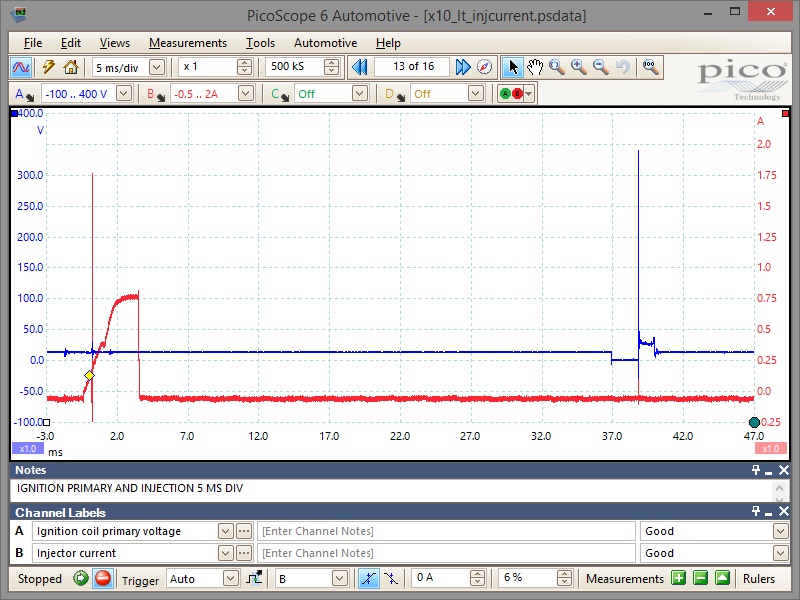Click the blue channel A axis x1.0 button
The width and height of the screenshot is (800, 600).
pos(28,448)
